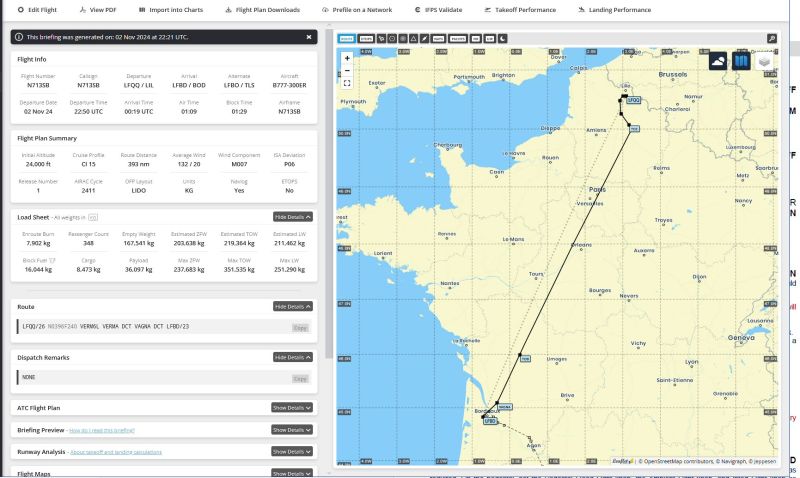Open Landing Performance
800x478 pixels.
615,10
